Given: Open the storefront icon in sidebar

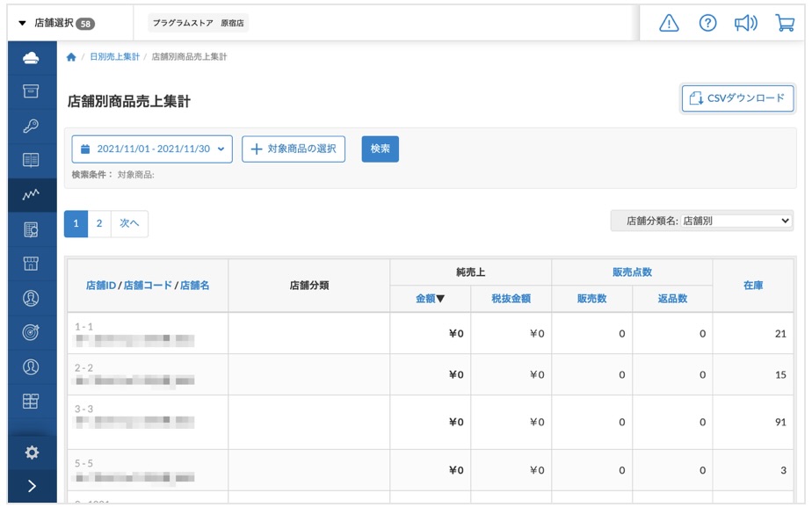Looking at the screenshot, I should (x=31, y=264).
